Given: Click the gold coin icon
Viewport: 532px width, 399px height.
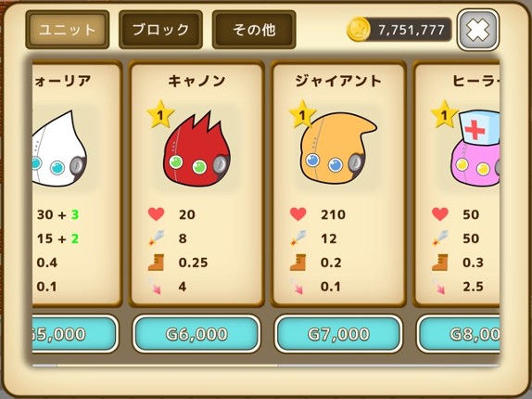Looking at the screenshot, I should coord(359,29).
